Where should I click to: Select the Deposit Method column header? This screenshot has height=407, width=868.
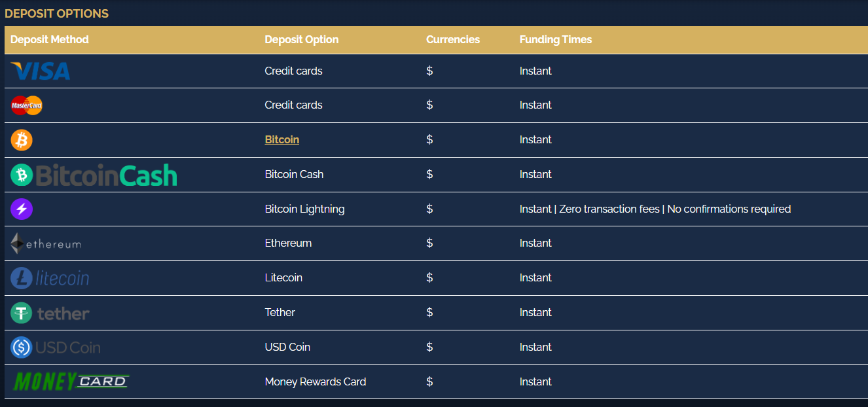coord(49,39)
